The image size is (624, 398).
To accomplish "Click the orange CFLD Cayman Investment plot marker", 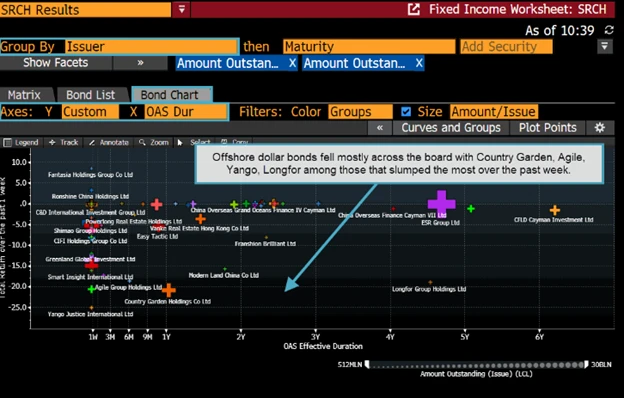I will click(555, 210).
